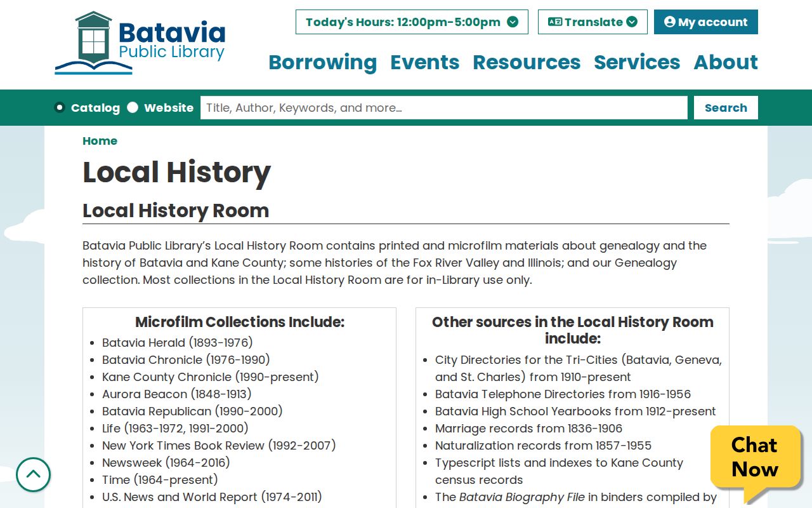Click Typescript lists and indexes item
This screenshot has width=812, height=508.
[x=559, y=471]
